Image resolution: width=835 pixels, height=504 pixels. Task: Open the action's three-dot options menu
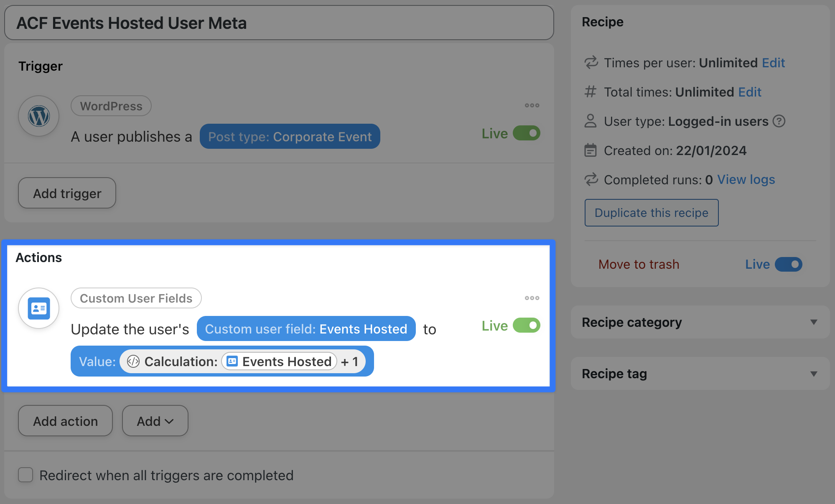click(x=532, y=298)
